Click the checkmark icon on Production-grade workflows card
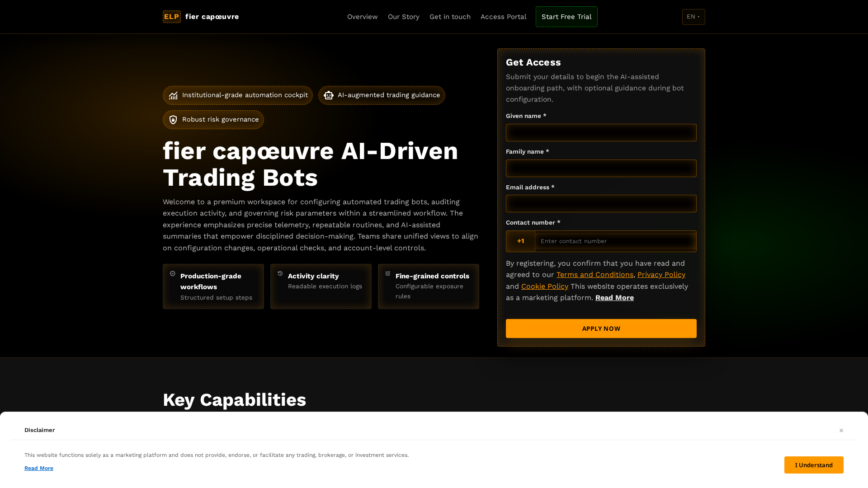The width and height of the screenshot is (868, 488). (173, 274)
